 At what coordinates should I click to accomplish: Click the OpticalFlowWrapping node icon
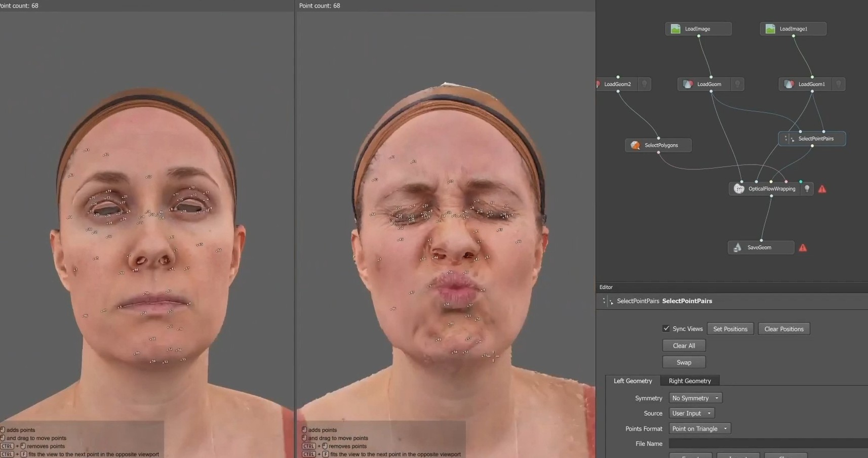tap(739, 189)
